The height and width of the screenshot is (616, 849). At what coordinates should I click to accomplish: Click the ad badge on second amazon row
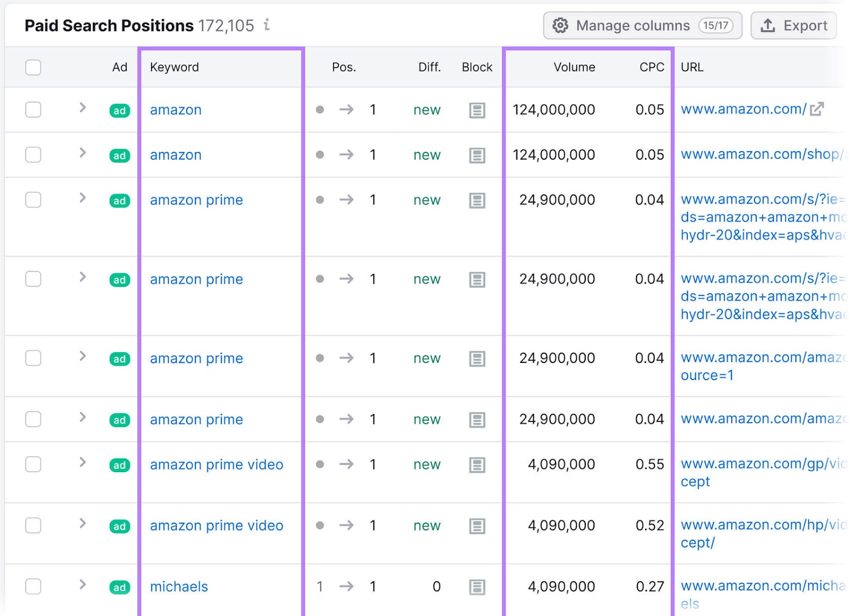[x=119, y=155]
